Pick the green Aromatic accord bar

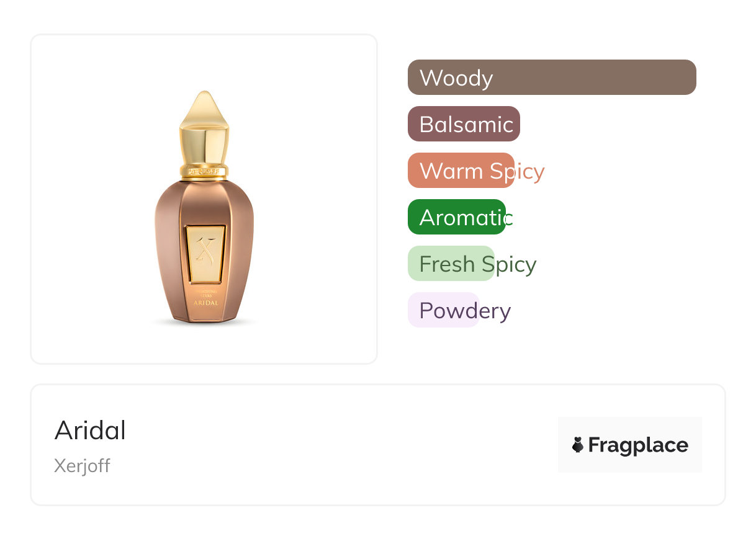(457, 217)
